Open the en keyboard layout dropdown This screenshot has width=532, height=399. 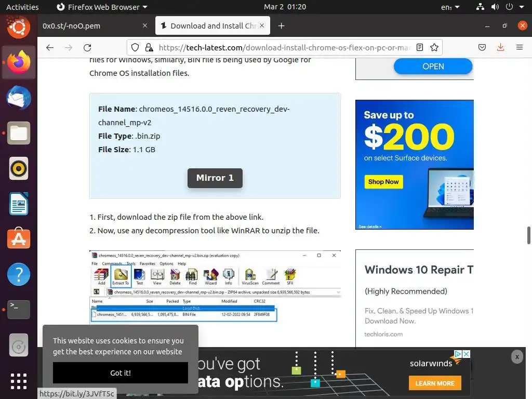[450, 7]
